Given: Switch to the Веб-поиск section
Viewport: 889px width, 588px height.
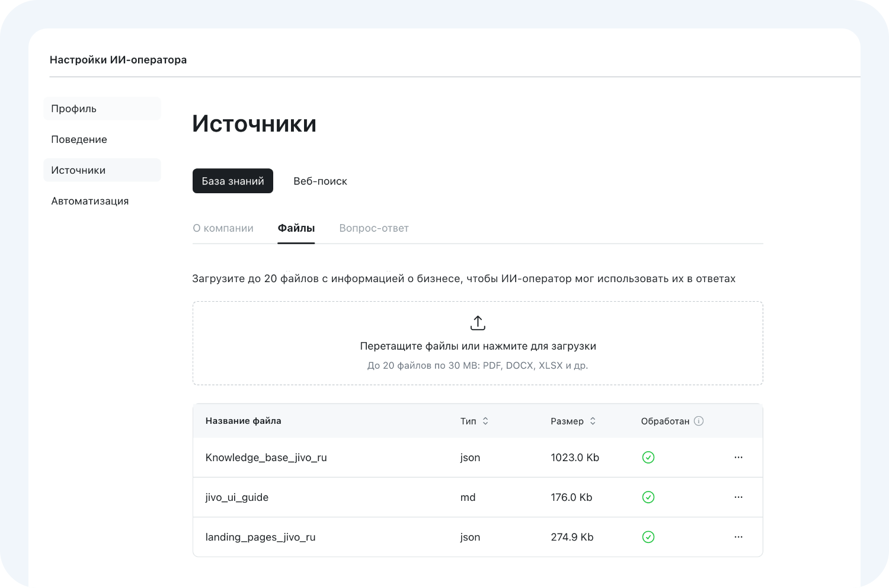Looking at the screenshot, I should [320, 181].
